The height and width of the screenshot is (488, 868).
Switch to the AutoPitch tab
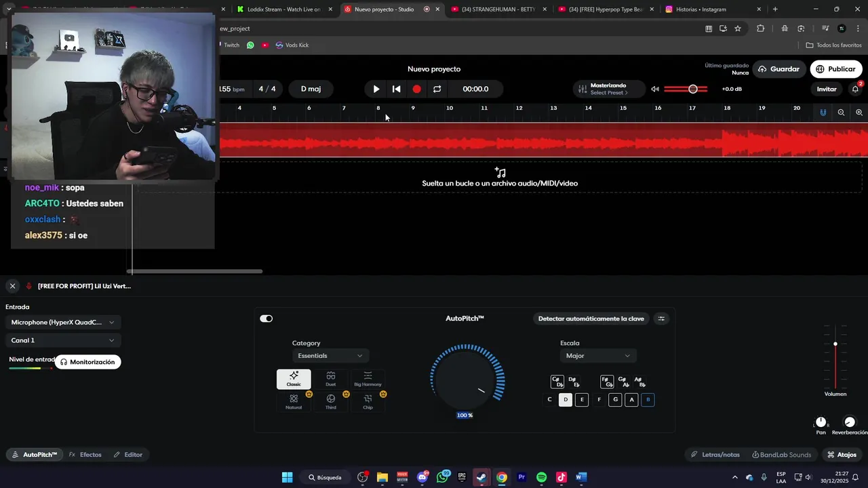(x=35, y=455)
